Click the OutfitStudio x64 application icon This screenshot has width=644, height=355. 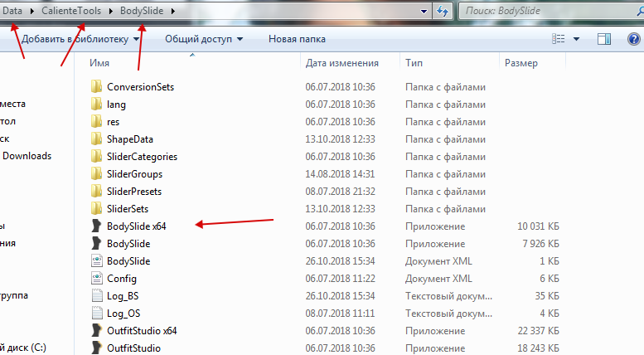[x=96, y=331]
